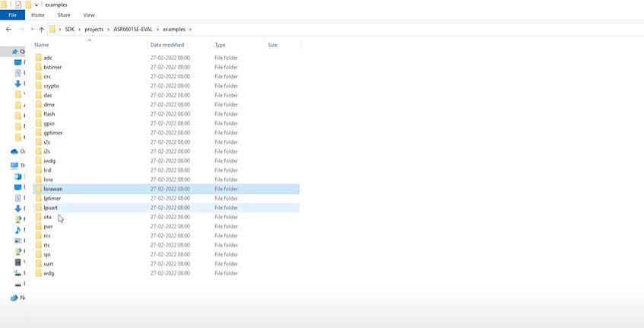Click the folder icon beside adc

tap(38, 58)
